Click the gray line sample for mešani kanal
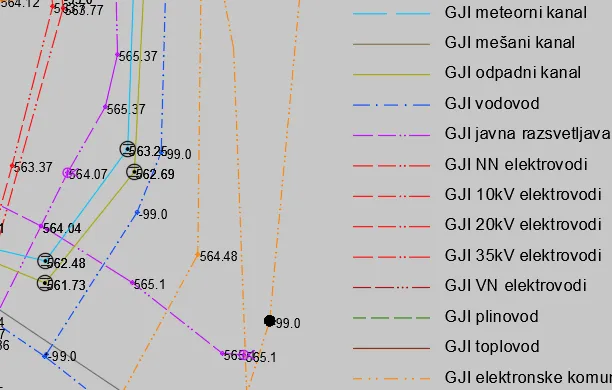Image resolution: width=612 pixels, height=390 pixels. click(x=391, y=44)
